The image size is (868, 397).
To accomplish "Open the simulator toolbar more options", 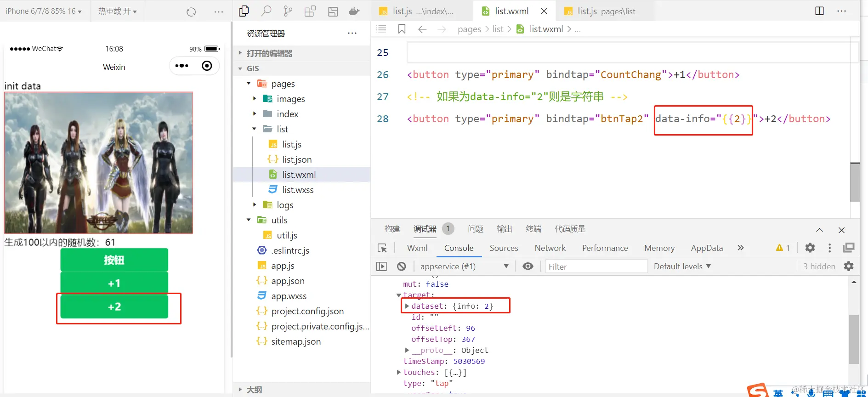I will [219, 12].
